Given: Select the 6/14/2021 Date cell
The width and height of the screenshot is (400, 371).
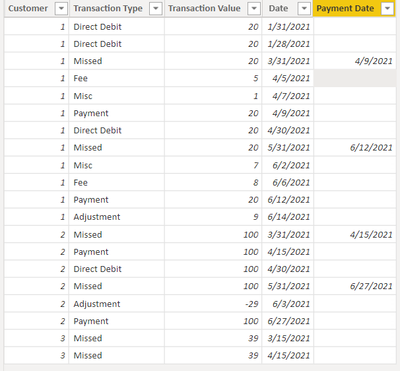Looking at the screenshot, I should pyautogui.click(x=288, y=217).
